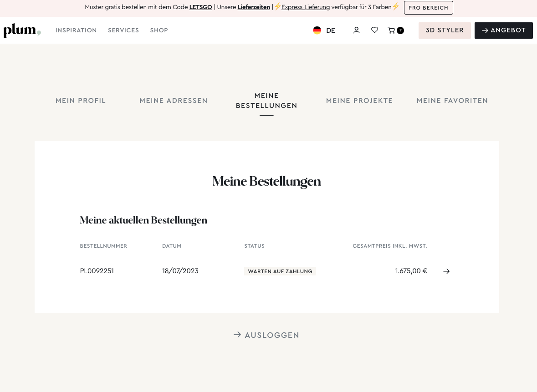Expand the Services menu

[123, 31]
